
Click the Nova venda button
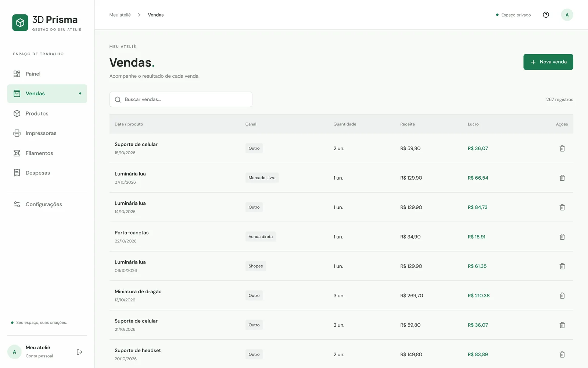coord(548,62)
